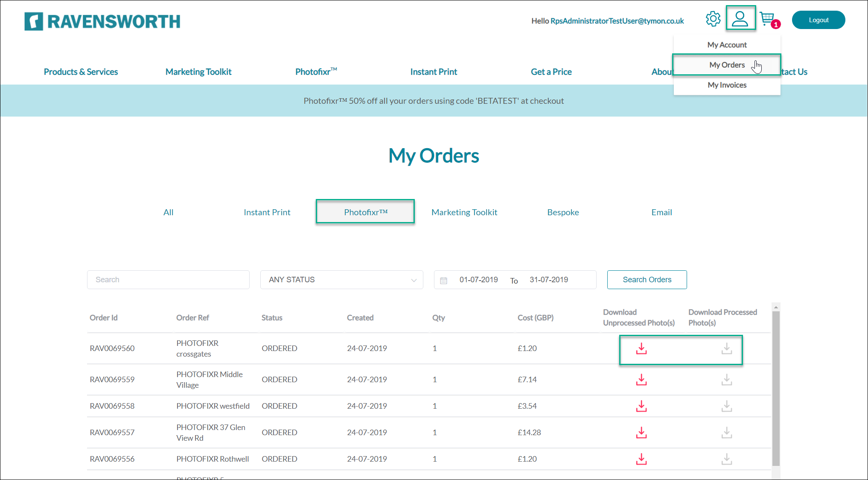Open the Products & Services menu
The width and height of the screenshot is (868, 480).
pos(81,72)
